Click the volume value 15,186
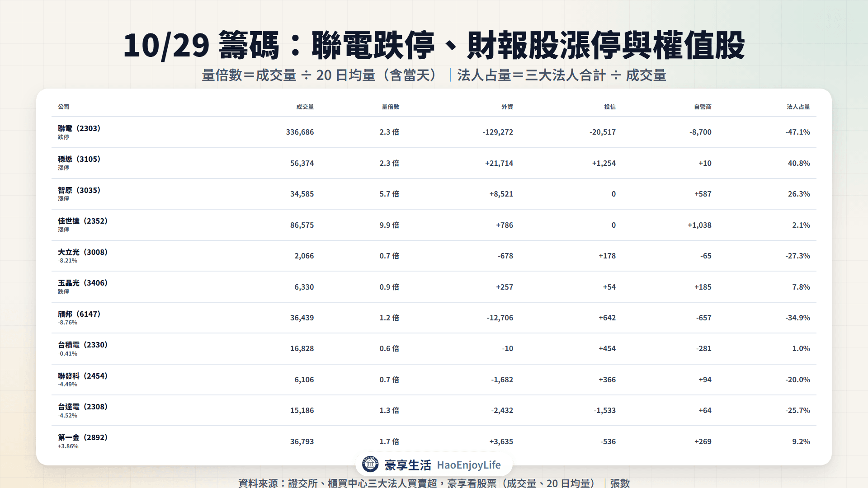Viewport: 868px width, 488px height. tap(302, 410)
